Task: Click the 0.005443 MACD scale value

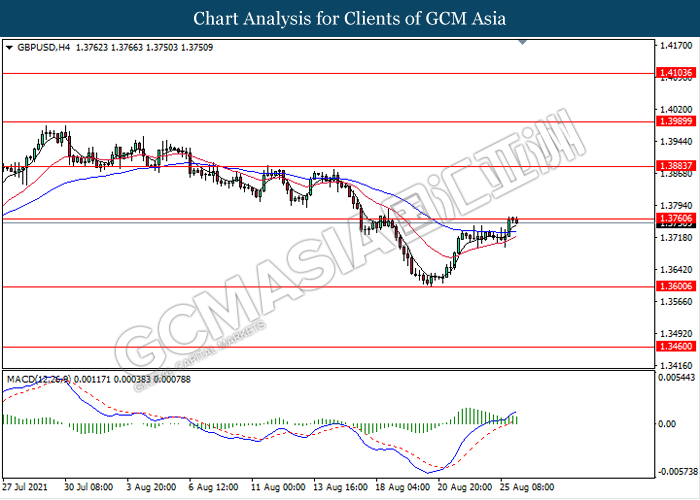Action: point(677,378)
